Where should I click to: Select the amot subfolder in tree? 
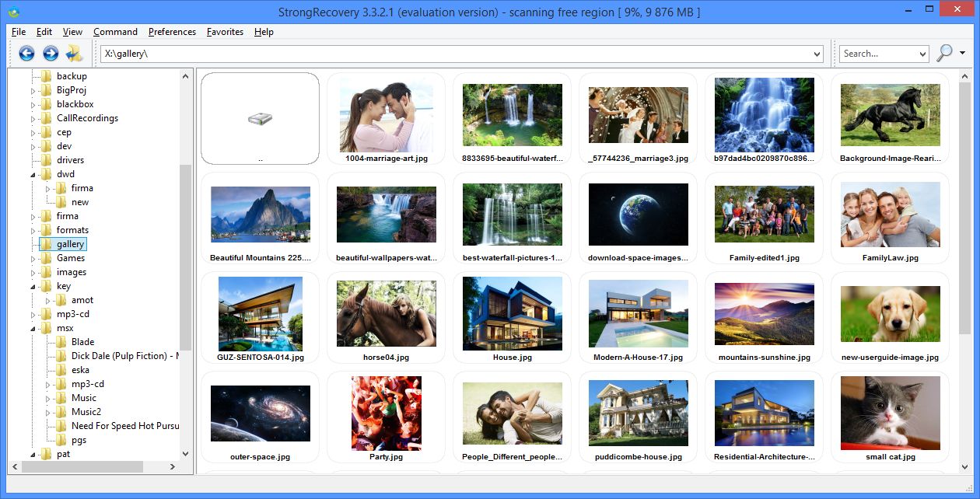(x=82, y=300)
